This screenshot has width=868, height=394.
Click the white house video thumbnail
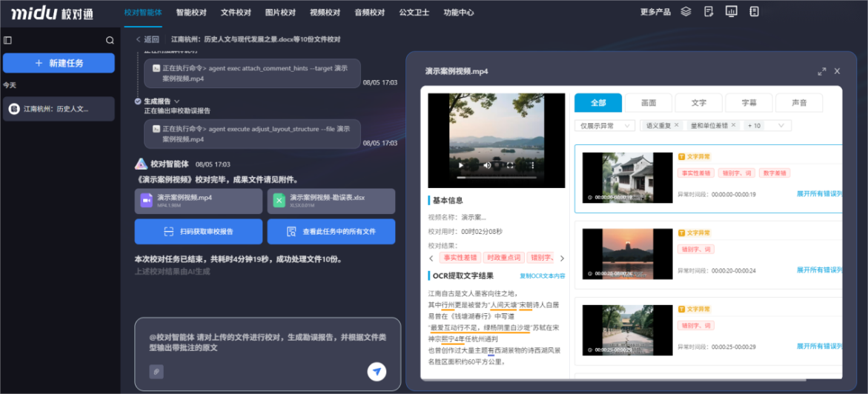[627, 178]
